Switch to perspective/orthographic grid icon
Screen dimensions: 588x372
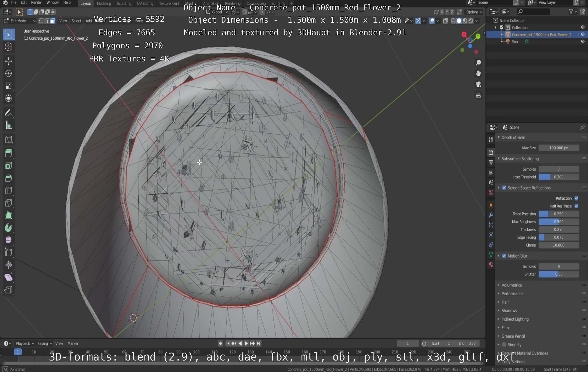coord(478,95)
